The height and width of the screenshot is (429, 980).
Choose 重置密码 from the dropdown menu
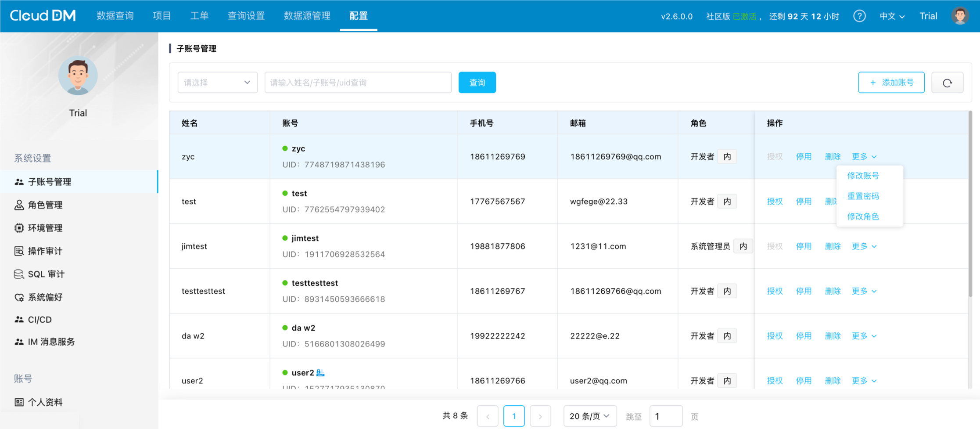click(x=863, y=196)
